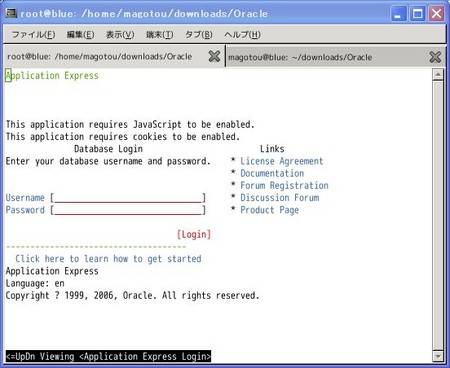Click the 'requires cookies to be enabled' line
Screen dimensions: 450x368
[x=123, y=137]
